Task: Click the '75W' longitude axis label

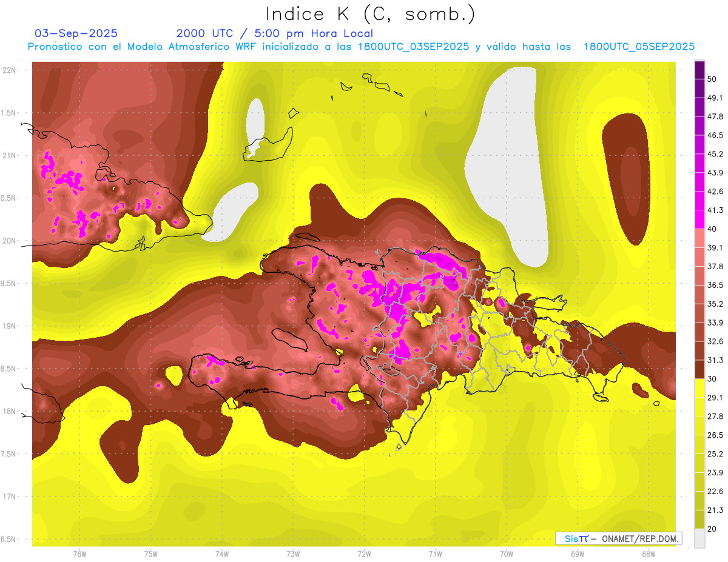Action: [151, 554]
